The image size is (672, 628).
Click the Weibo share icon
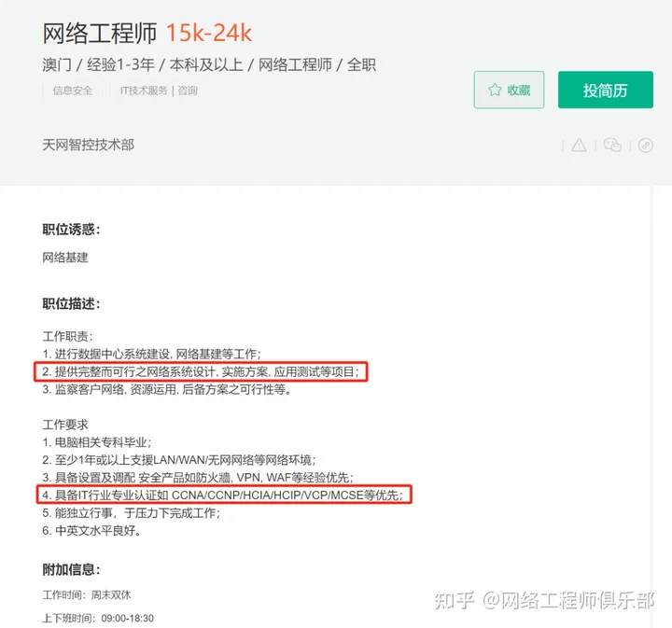click(x=646, y=146)
